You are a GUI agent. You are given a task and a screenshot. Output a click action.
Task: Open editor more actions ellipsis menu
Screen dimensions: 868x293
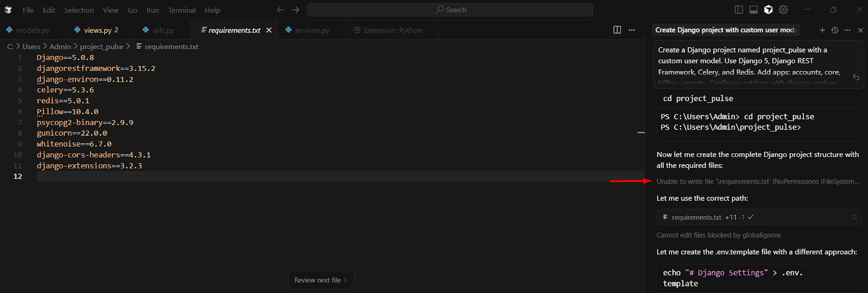click(631, 30)
